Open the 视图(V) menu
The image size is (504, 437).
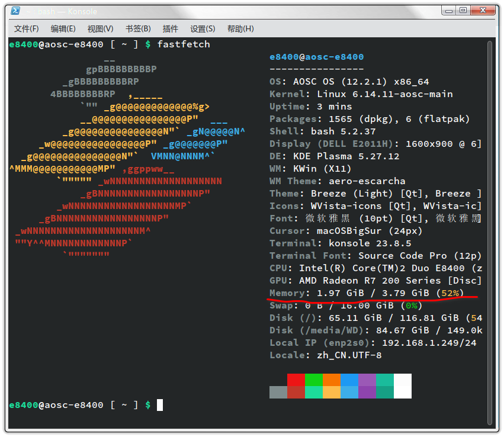(x=100, y=29)
